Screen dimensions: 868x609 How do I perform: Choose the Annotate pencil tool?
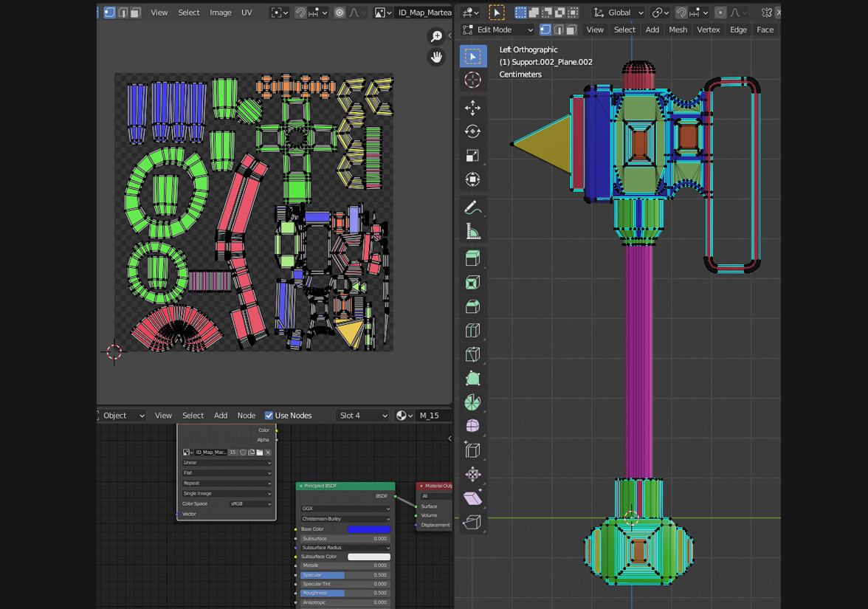(x=473, y=208)
